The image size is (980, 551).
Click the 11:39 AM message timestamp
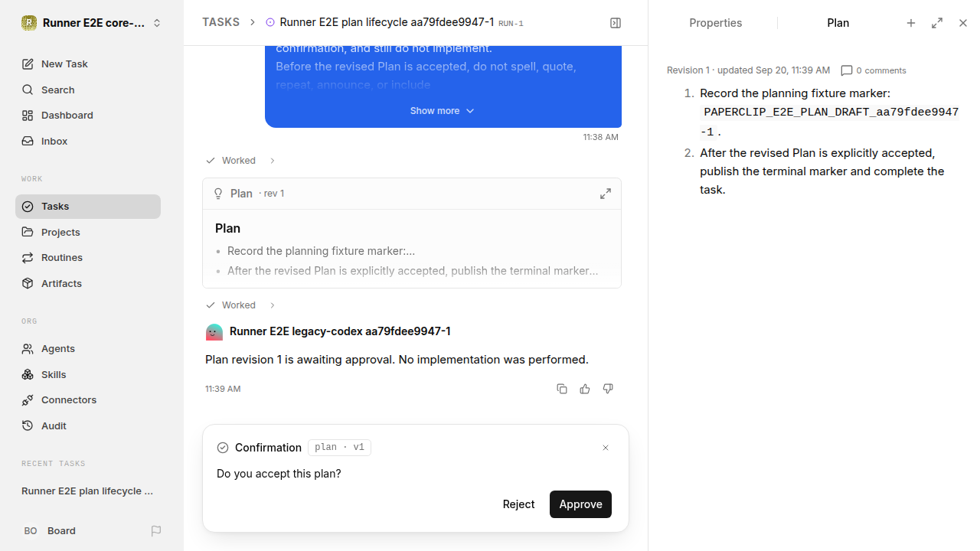[223, 389]
